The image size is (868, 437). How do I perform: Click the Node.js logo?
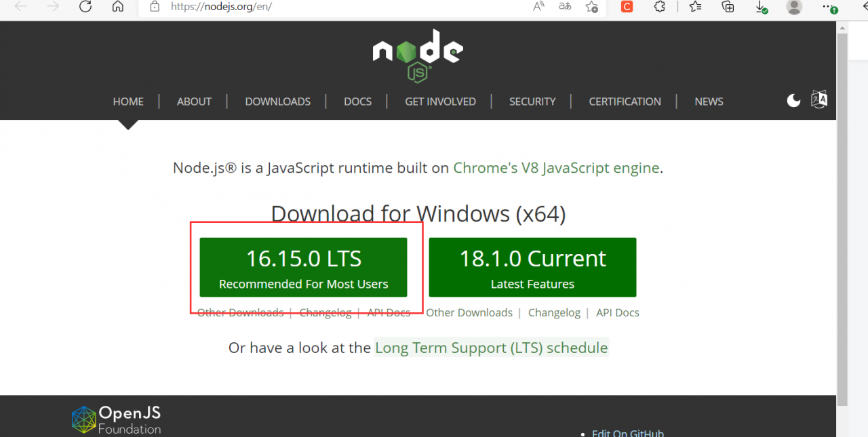click(418, 56)
